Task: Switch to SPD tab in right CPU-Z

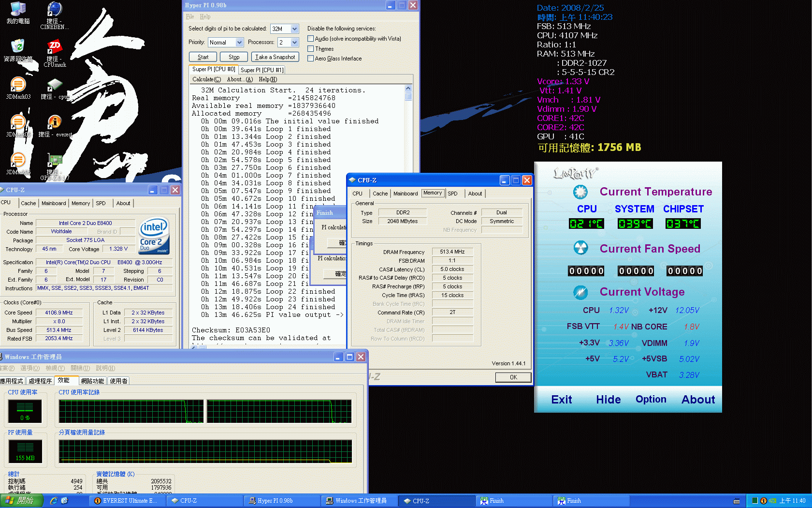Action: (x=452, y=194)
